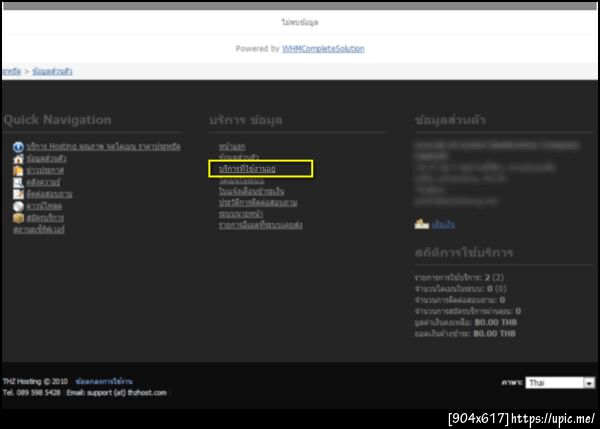The width and height of the screenshot is (600, 429).
Task: Open the ติดต่อสอบถาม link in Quick Navigation
Action: (x=49, y=194)
